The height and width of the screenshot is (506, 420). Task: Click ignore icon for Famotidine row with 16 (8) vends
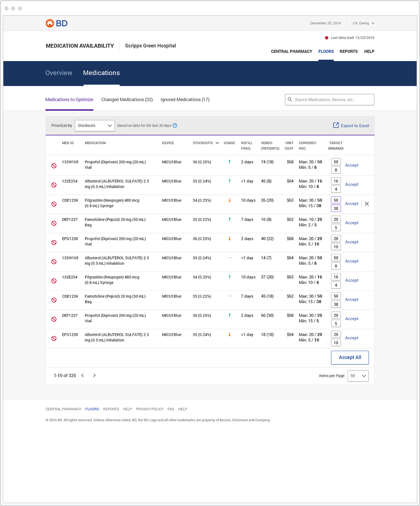[54, 223]
